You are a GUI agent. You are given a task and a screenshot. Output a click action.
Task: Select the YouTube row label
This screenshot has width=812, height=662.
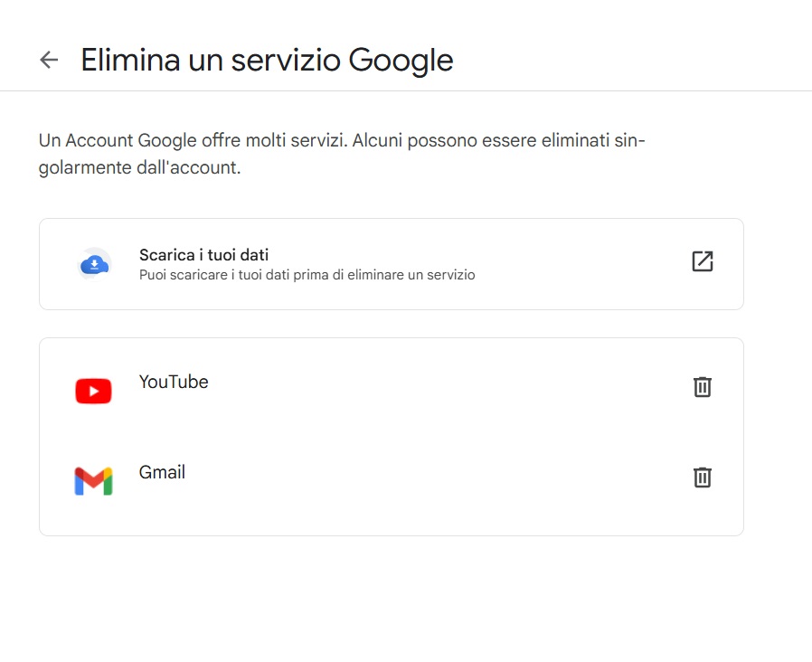(173, 382)
